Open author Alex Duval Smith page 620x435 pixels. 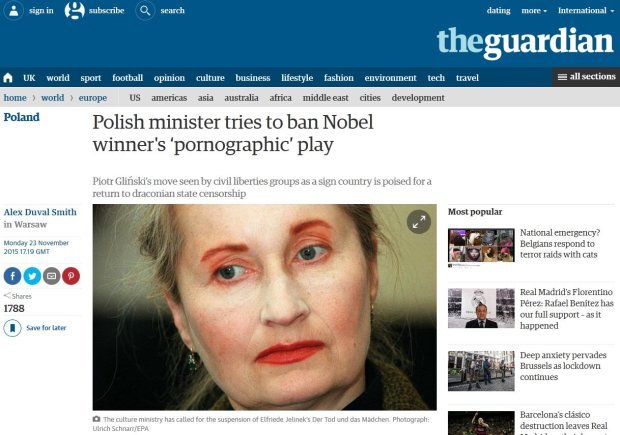pos(40,212)
